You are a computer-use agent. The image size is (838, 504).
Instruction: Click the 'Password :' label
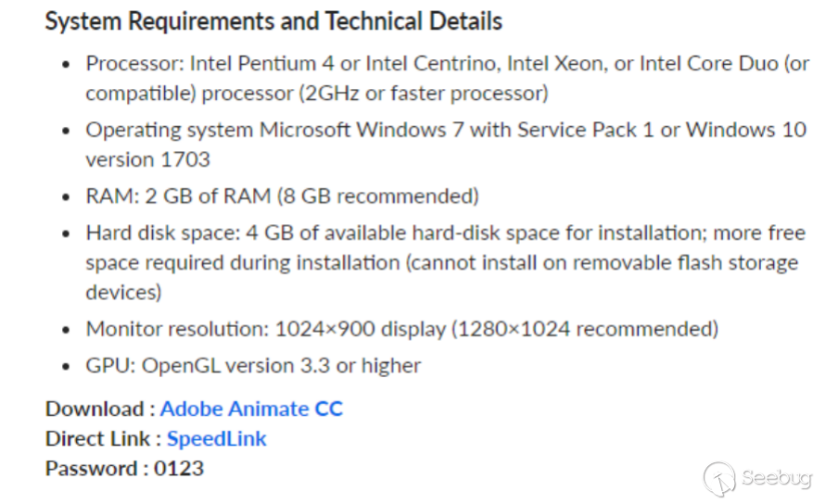click(x=96, y=468)
